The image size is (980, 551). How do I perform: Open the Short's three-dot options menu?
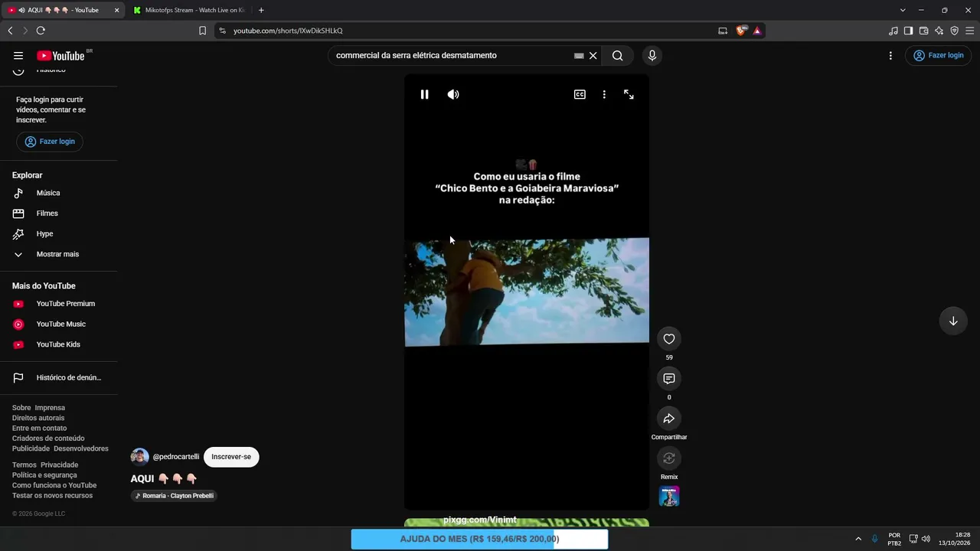tap(604, 94)
